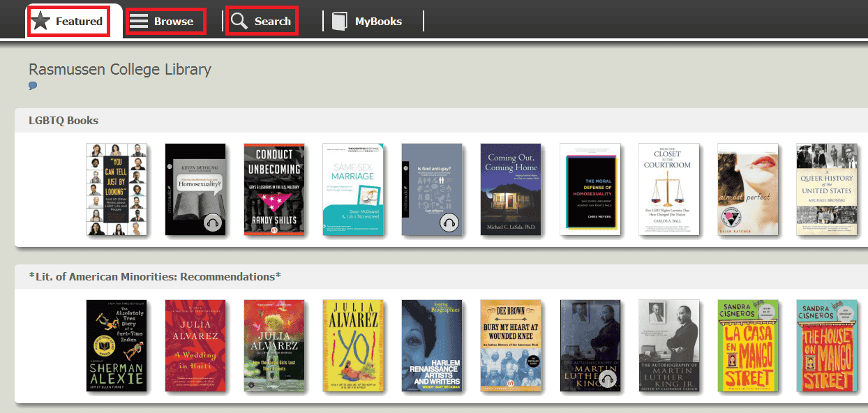Open The Moral Defense of Homosexuality cover
Screen dimensions: 868x413
coord(590,190)
